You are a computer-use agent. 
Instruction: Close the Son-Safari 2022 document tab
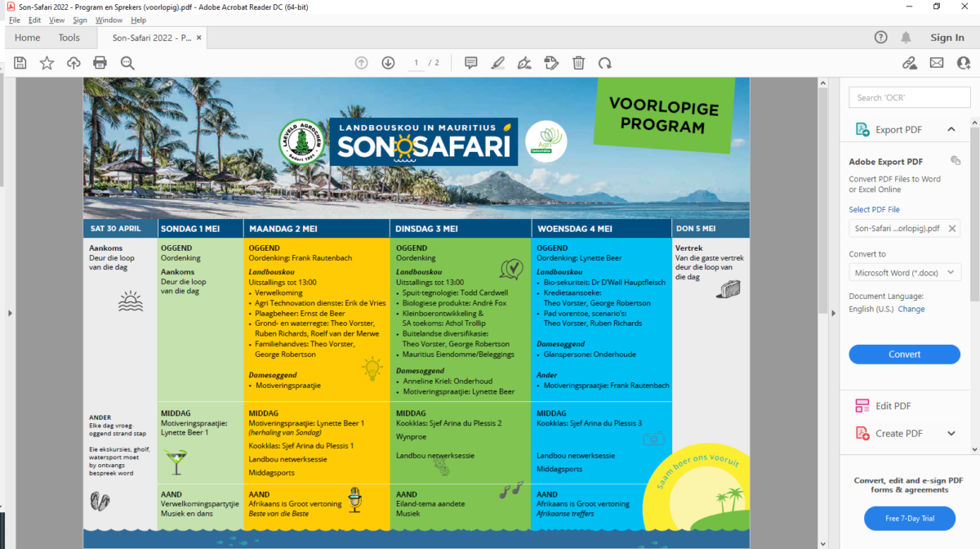199,38
